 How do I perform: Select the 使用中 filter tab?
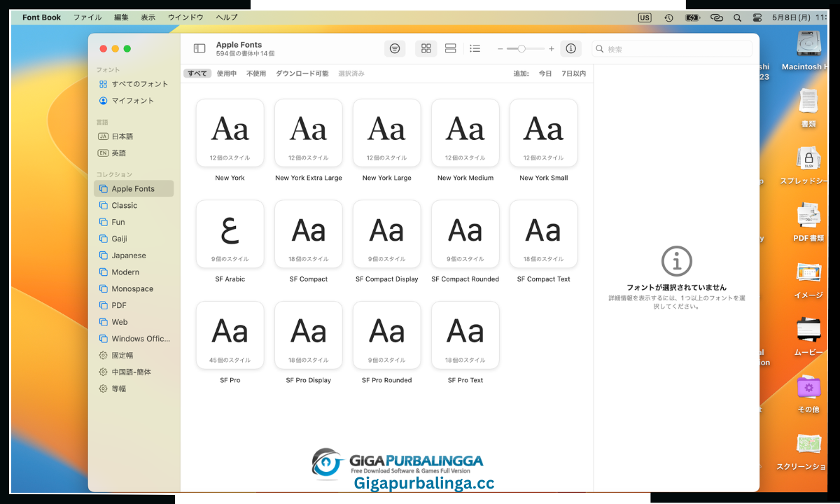pyautogui.click(x=227, y=73)
